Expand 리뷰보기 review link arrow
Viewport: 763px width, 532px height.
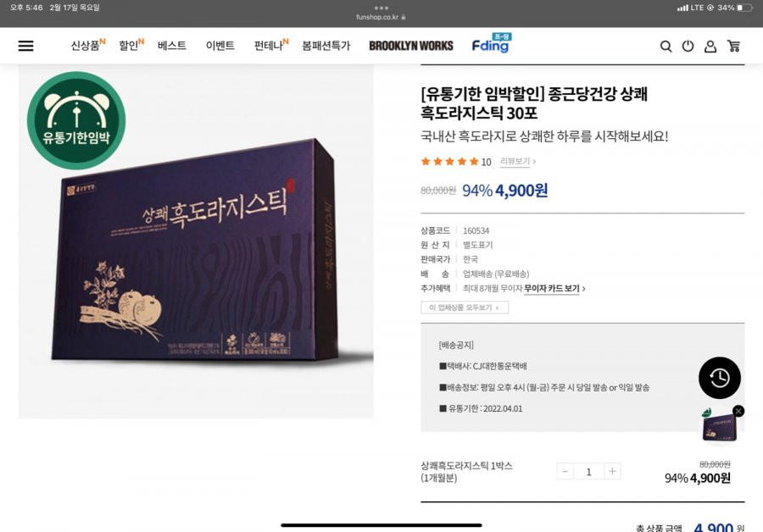point(518,162)
